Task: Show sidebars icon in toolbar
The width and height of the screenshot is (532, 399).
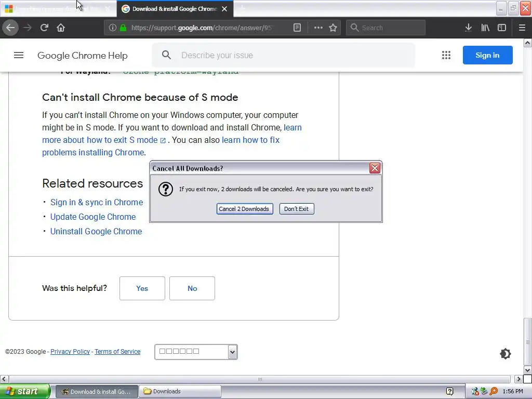Action: coord(502,28)
